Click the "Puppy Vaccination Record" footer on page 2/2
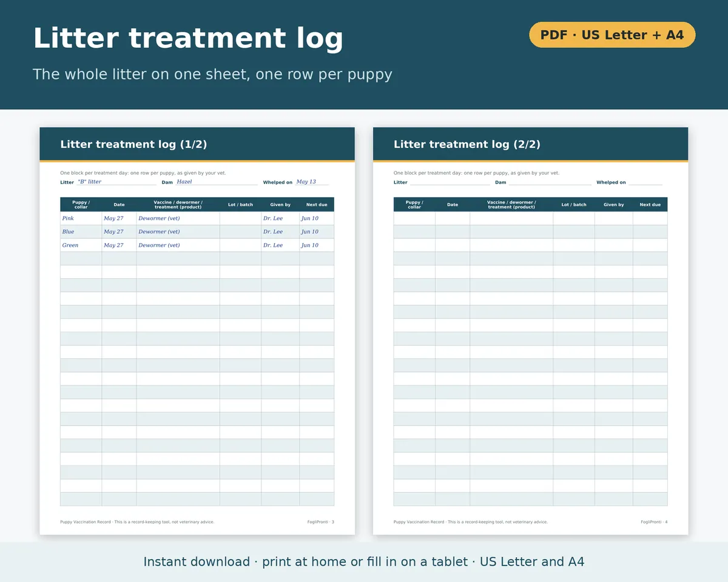The width and height of the screenshot is (728, 582). point(471,522)
